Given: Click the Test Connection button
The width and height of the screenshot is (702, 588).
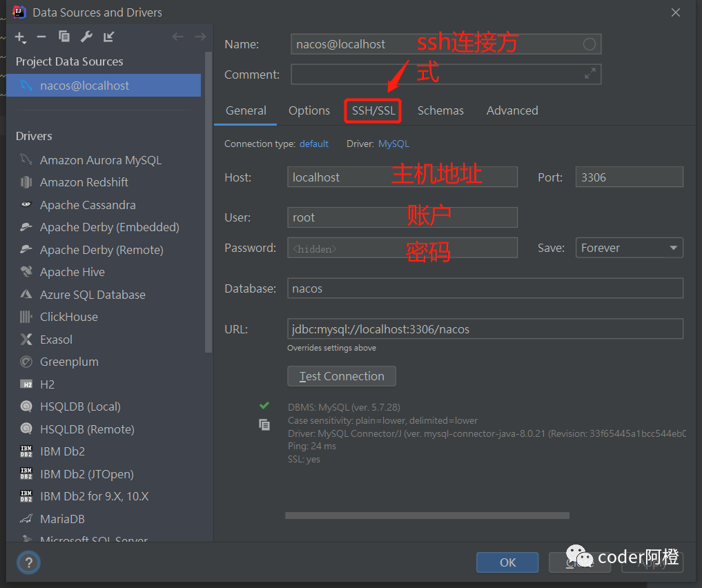Looking at the screenshot, I should 342,376.
